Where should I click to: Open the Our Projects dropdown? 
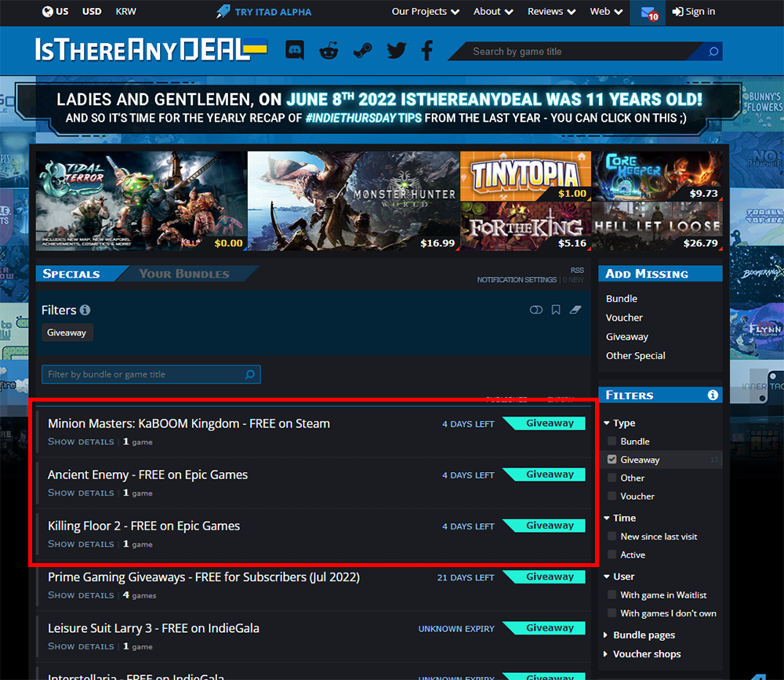[x=426, y=12]
